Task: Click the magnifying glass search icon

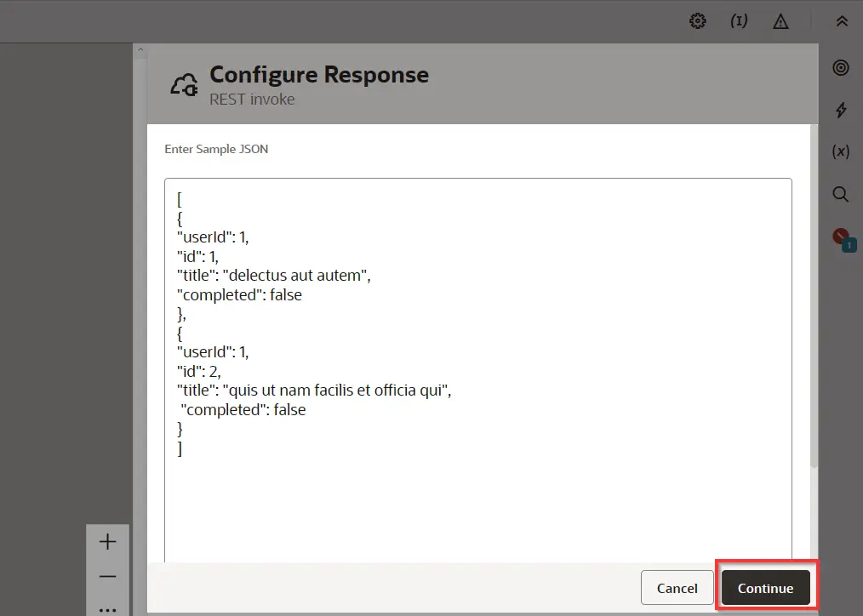Action: (841, 194)
